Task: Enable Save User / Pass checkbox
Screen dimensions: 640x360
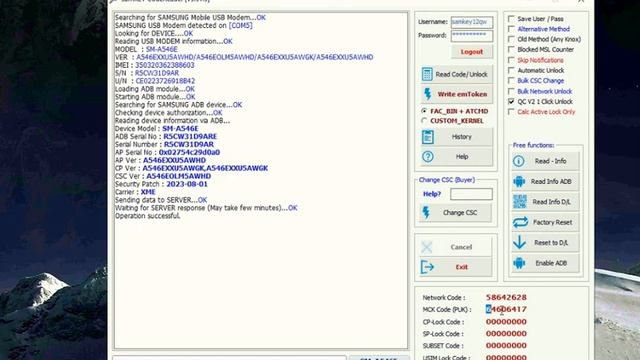Action: [511, 19]
